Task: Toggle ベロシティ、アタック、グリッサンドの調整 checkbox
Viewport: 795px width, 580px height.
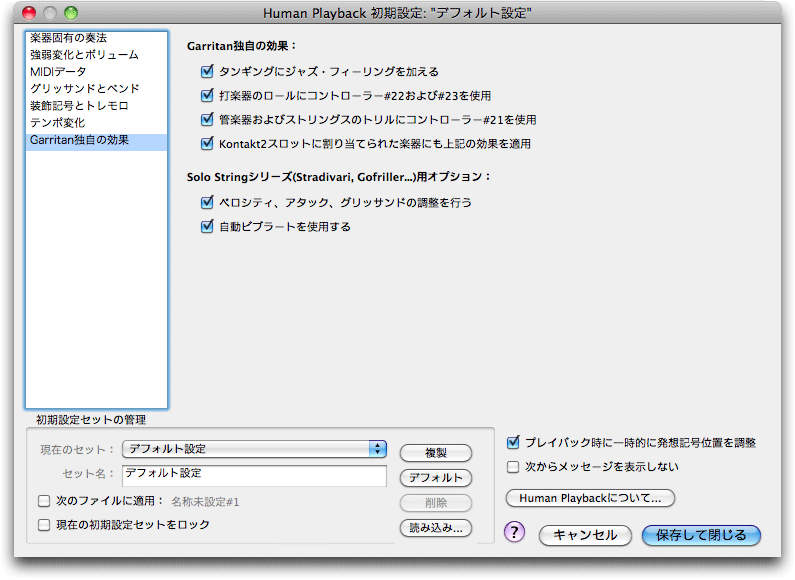Action: coord(207,202)
